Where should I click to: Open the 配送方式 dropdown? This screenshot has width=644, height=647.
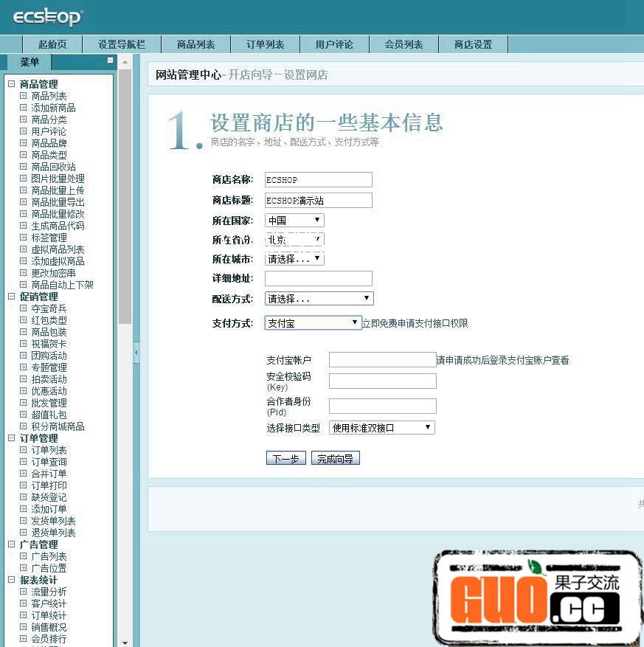pyautogui.click(x=319, y=299)
